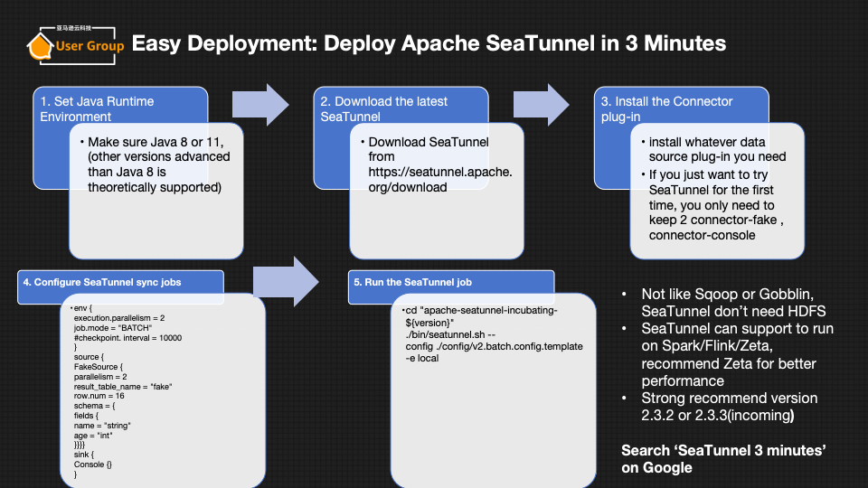Click the slide title 'Easy Deployment: Deploy Apache SeaTunnel in 3 Minutes'
The height and width of the screenshot is (488, 868).
point(429,43)
